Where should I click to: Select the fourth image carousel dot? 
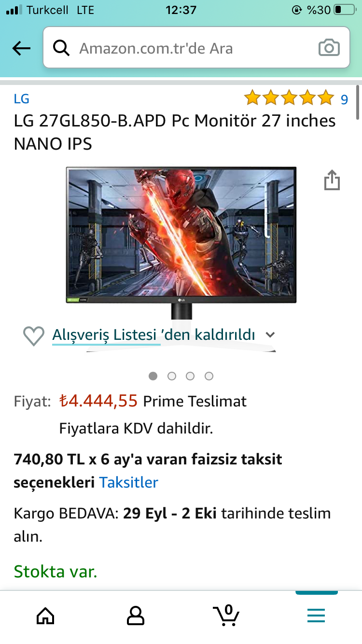(209, 376)
